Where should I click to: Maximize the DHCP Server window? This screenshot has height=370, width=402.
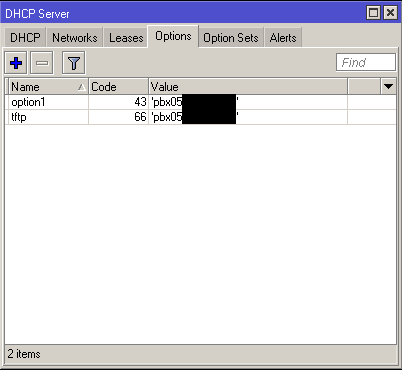(373, 13)
